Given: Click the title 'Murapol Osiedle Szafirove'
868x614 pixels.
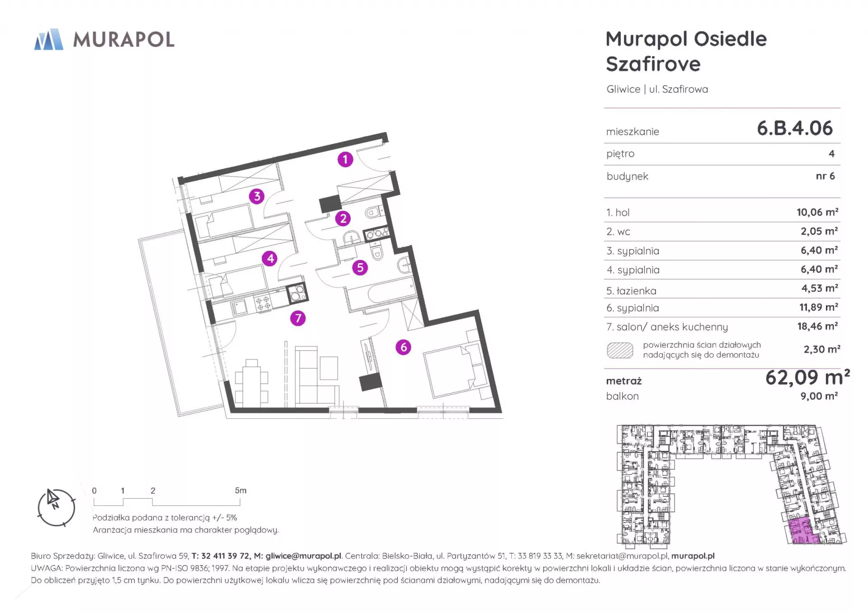Looking at the screenshot, I should coord(686,52).
